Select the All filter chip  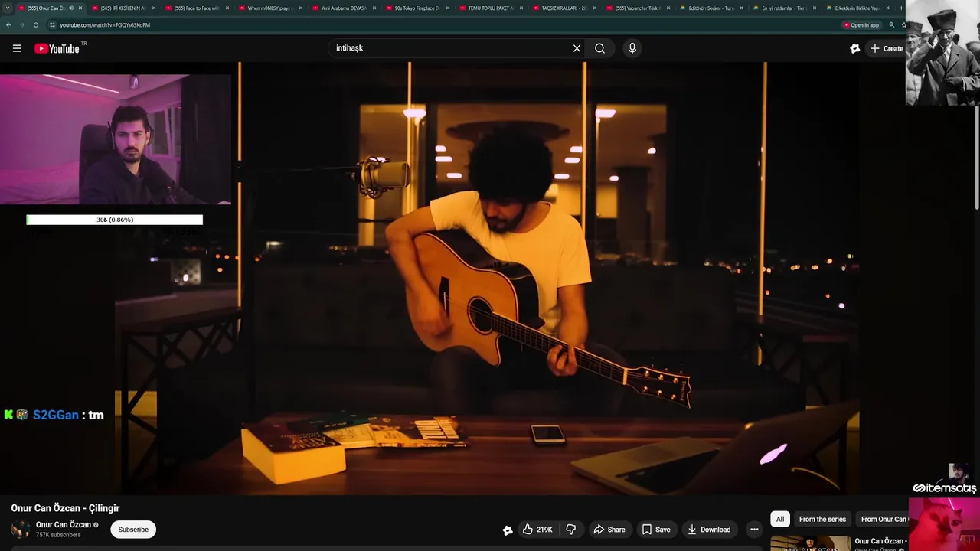tap(780, 519)
